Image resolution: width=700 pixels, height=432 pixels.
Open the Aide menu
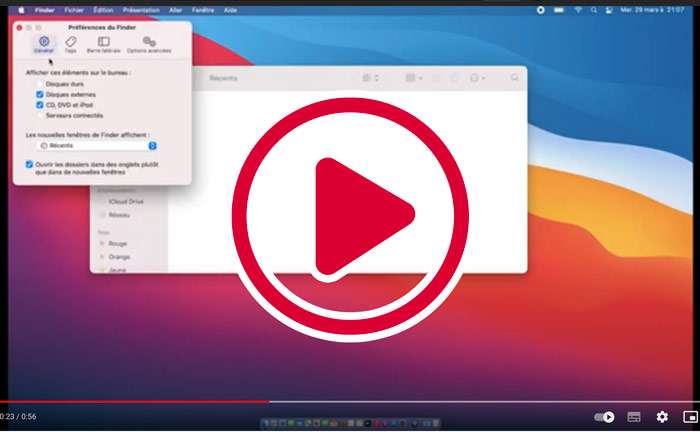(x=230, y=10)
